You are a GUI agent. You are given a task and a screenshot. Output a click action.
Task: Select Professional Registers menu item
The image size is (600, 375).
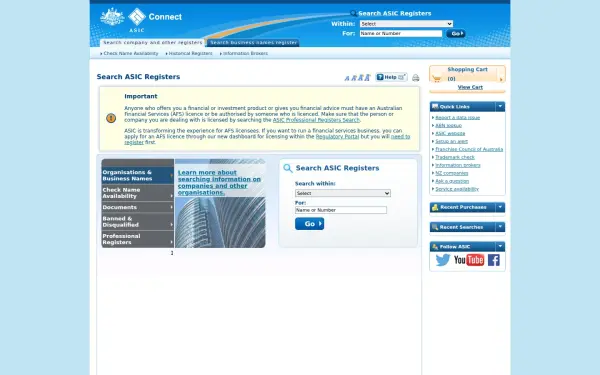tap(138, 239)
